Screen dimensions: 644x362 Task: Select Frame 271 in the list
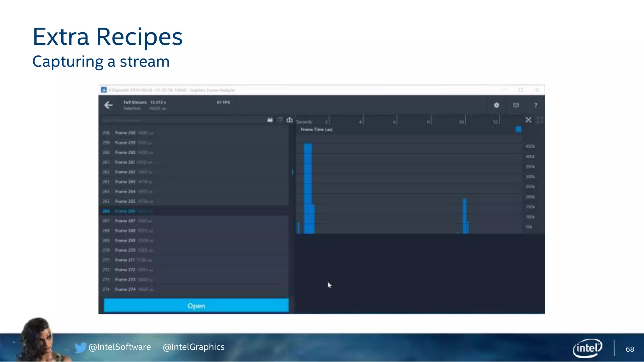coord(194,260)
